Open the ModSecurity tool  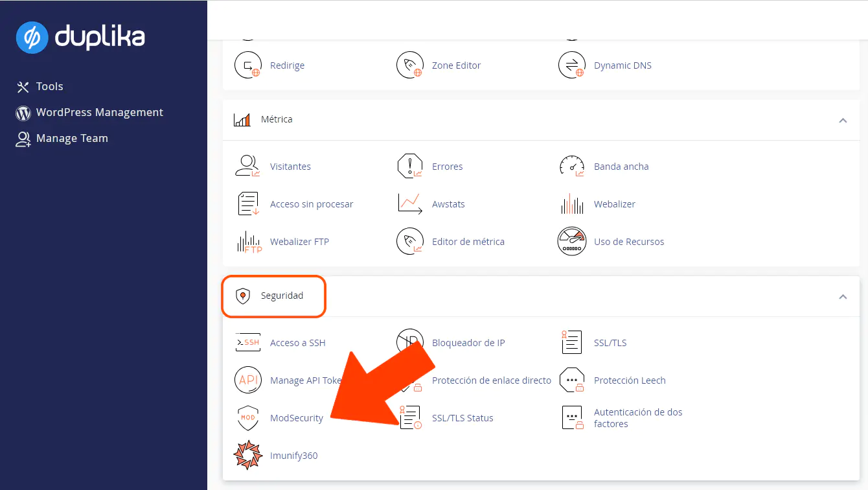point(296,418)
